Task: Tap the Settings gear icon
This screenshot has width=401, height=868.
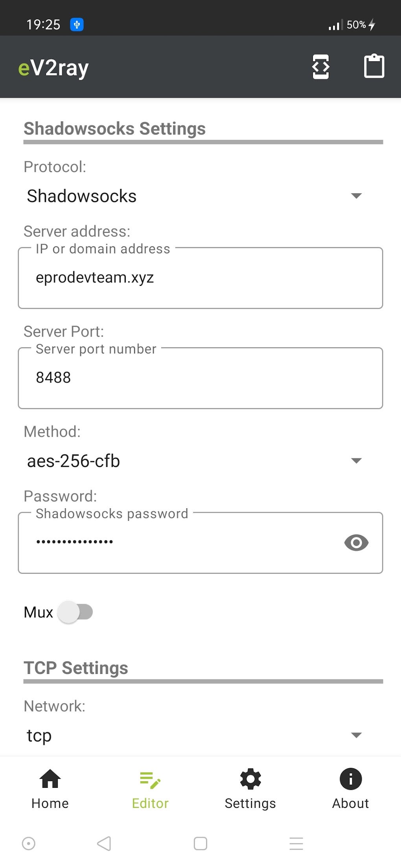Action: pyautogui.click(x=250, y=778)
